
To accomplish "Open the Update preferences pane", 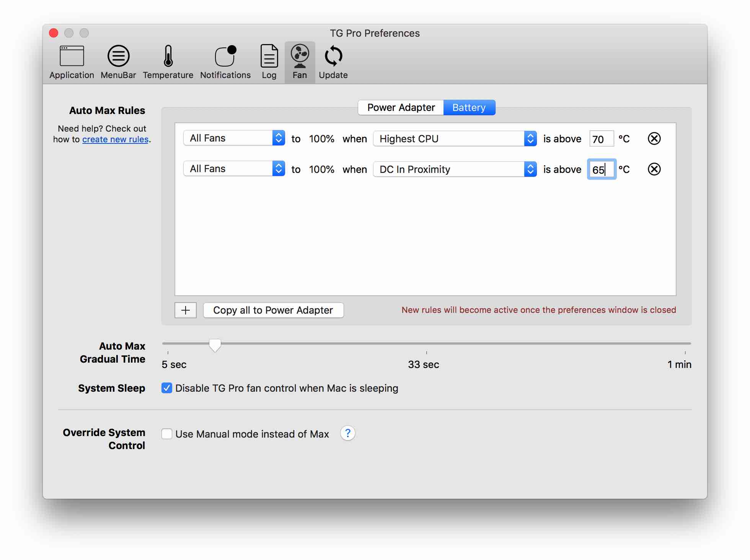I will tap(333, 62).
